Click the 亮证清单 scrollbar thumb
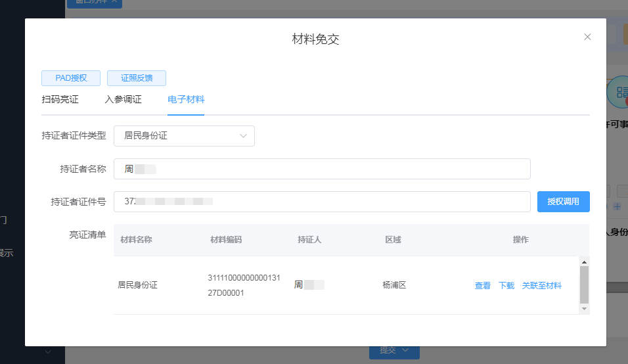This screenshot has width=628, height=364. tap(585, 284)
